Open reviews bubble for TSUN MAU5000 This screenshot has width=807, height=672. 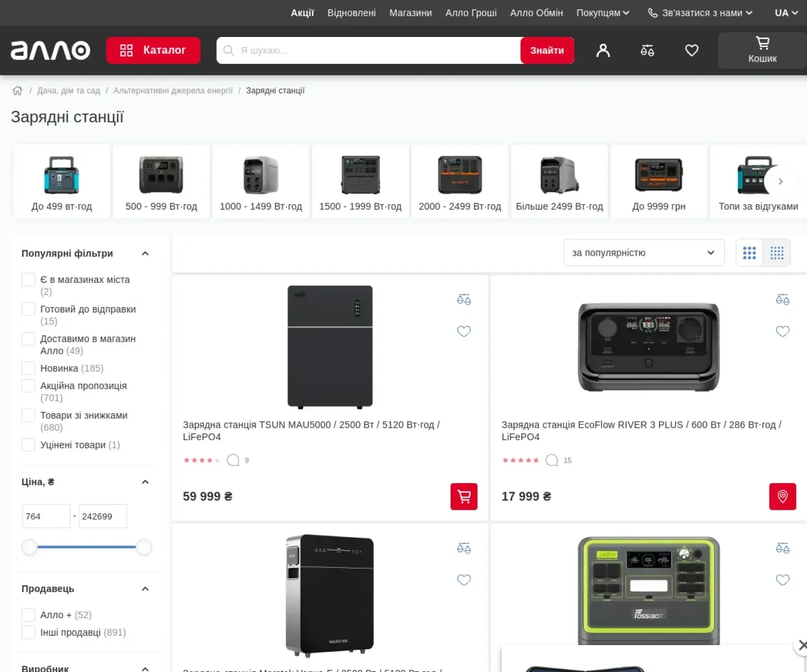click(233, 460)
